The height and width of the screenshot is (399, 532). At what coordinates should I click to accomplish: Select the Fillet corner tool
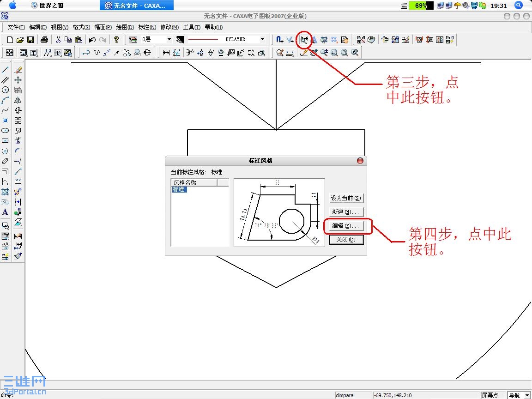(x=18, y=151)
